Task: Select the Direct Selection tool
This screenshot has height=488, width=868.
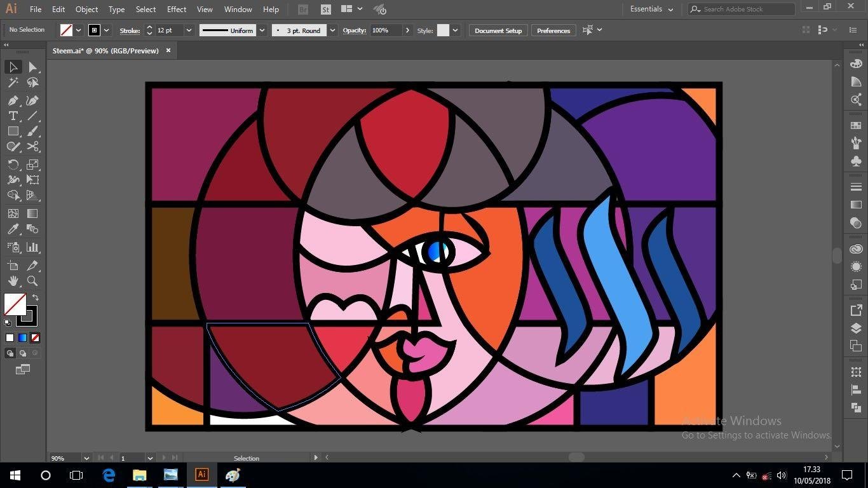Action: (32, 67)
